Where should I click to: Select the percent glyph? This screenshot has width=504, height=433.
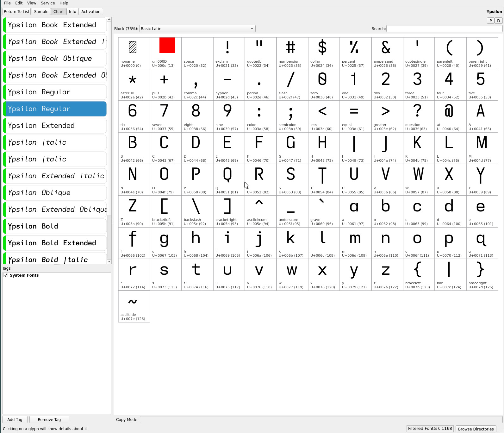click(x=356, y=53)
